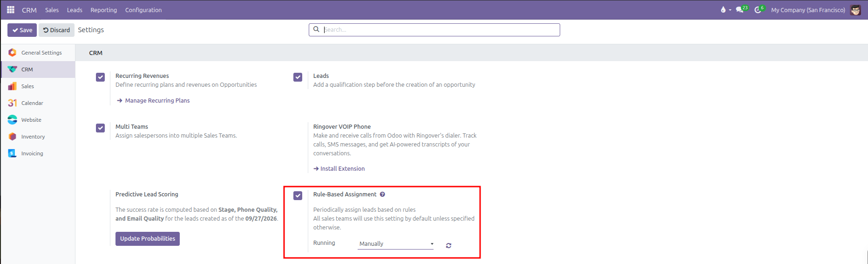Open Manage Recurring Plans link
The height and width of the screenshot is (264, 868).
[153, 100]
